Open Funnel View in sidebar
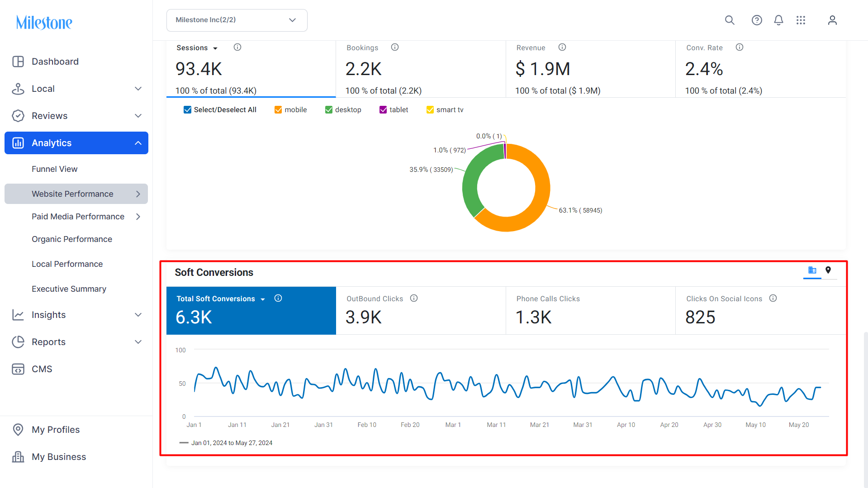Screen dimensions: 868x488 (x=54, y=169)
